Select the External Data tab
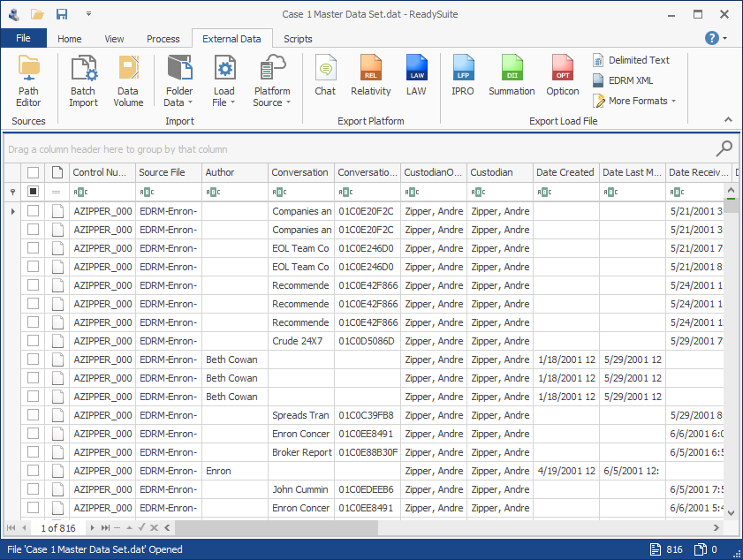 [231, 39]
